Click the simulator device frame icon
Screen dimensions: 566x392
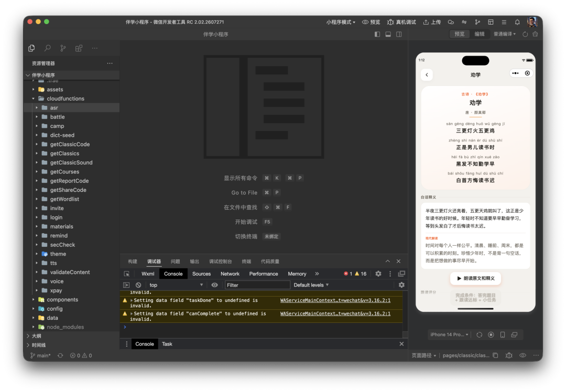[x=503, y=334]
